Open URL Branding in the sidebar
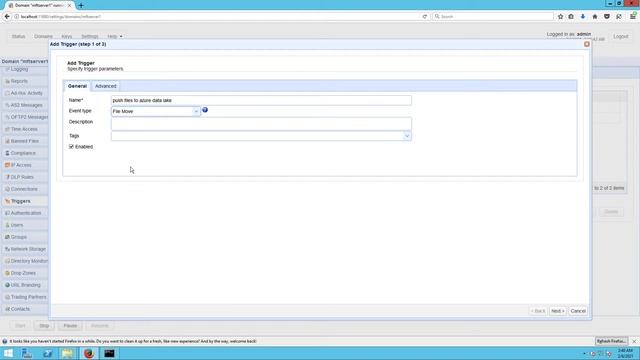Screen dimensions: 640x360 pyautogui.click(x=25, y=285)
